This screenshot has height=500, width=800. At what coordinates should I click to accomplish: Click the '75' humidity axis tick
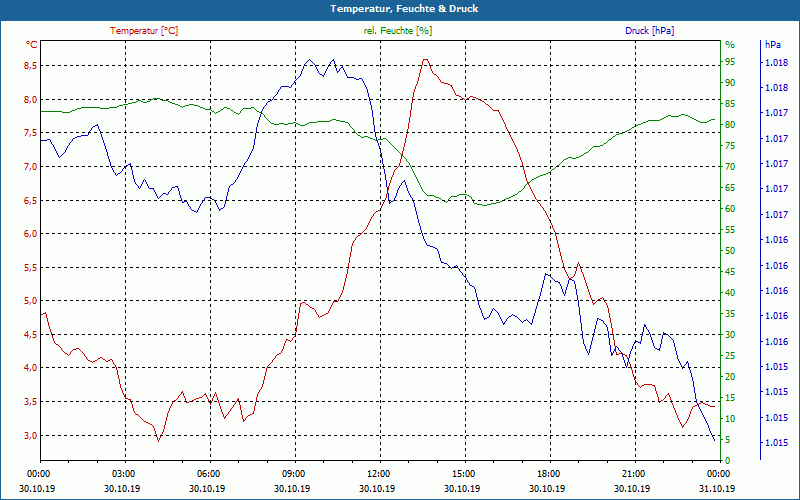coord(730,146)
